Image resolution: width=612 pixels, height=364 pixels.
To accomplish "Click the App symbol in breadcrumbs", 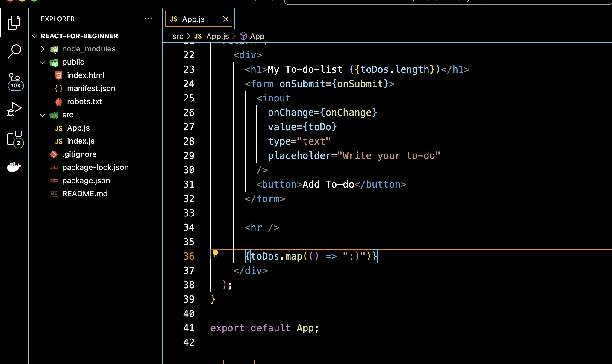I will click(x=257, y=37).
